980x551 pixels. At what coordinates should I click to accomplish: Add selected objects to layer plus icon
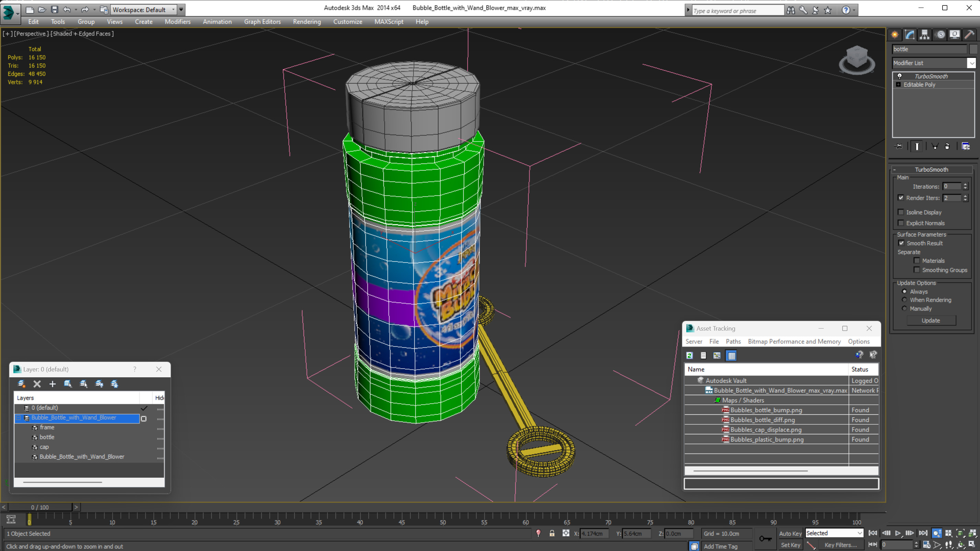click(x=53, y=384)
